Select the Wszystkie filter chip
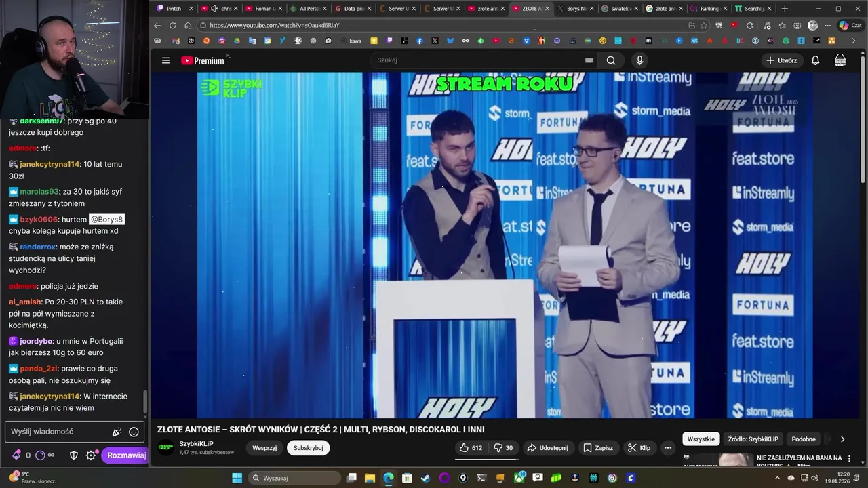 (x=701, y=439)
